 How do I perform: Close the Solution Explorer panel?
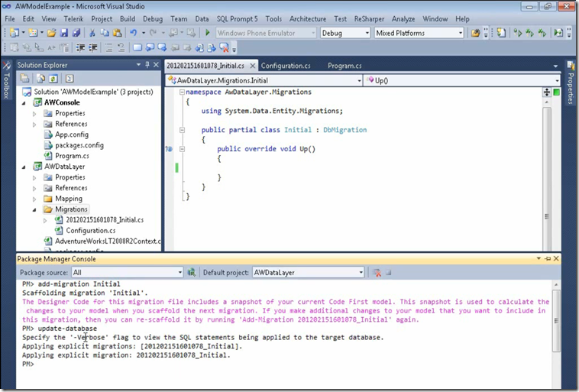tap(156, 65)
